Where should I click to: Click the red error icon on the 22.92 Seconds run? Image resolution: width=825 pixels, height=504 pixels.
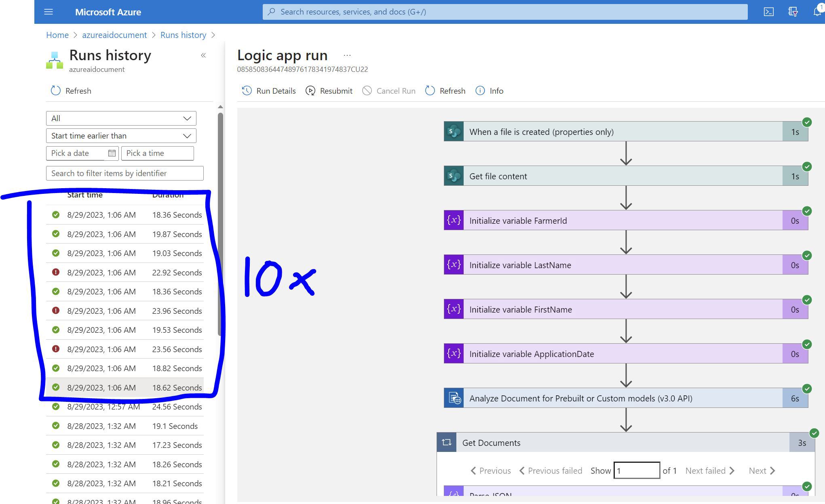tap(56, 272)
